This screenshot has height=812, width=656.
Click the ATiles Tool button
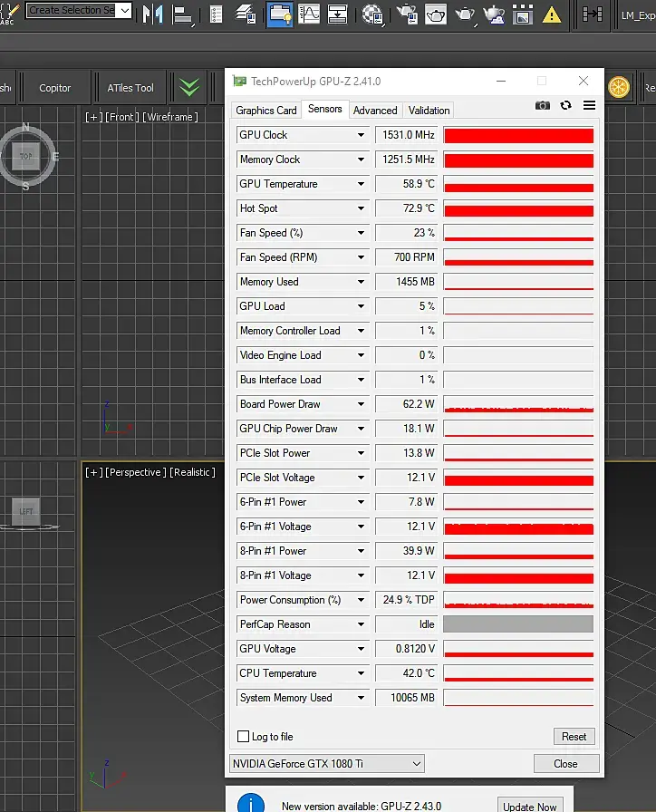(130, 88)
